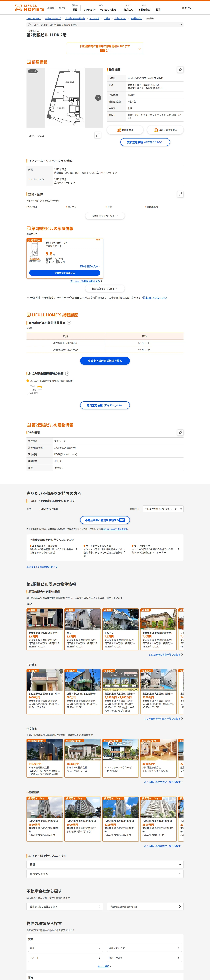Follow 第2関根ビルの不動産価値を調べる link
The width and height of the screenshot is (210, 980).
point(42,567)
